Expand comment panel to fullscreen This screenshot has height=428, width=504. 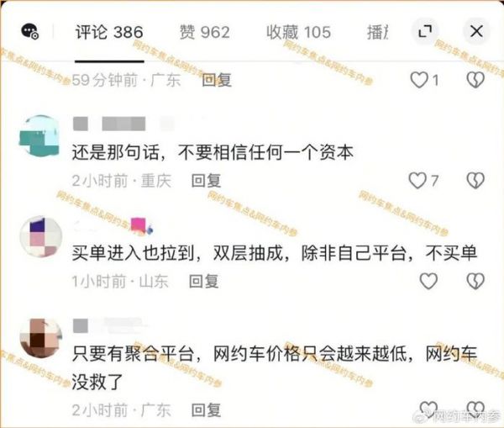[x=425, y=32]
